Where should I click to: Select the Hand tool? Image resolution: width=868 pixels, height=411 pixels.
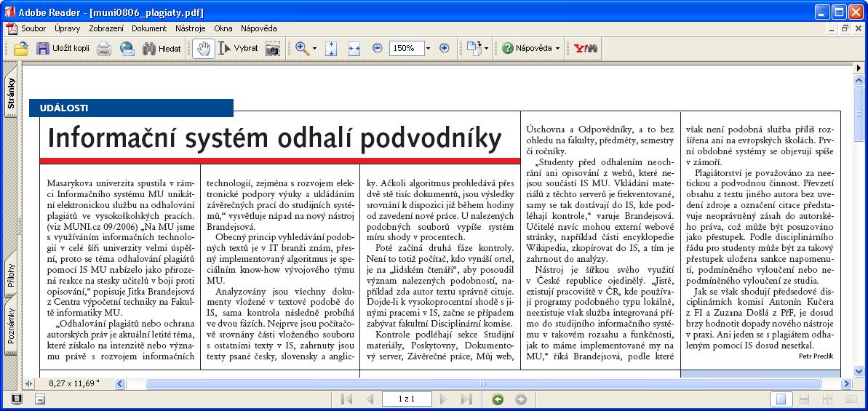point(204,49)
